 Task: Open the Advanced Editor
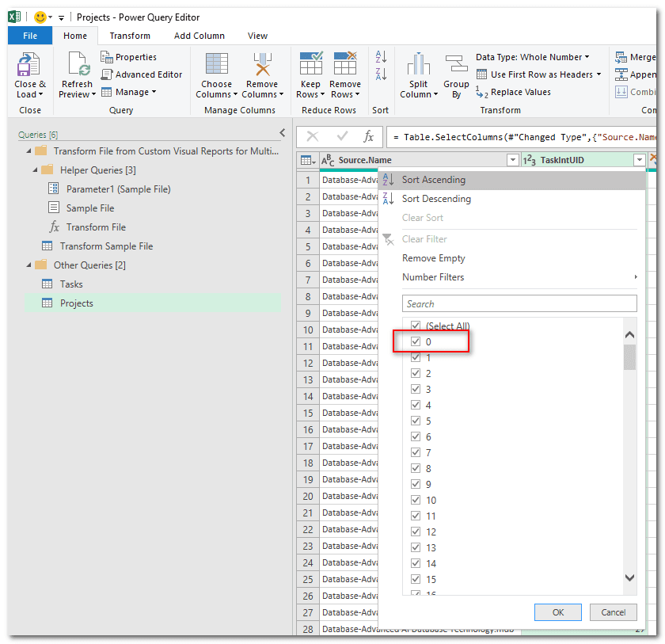[x=141, y=74]
